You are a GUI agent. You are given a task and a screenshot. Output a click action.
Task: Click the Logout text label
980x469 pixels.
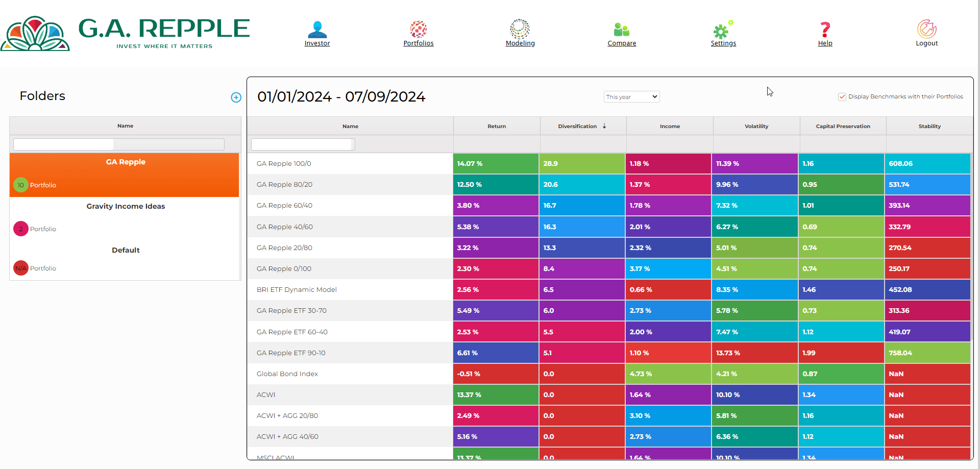[x=927, y=43]
